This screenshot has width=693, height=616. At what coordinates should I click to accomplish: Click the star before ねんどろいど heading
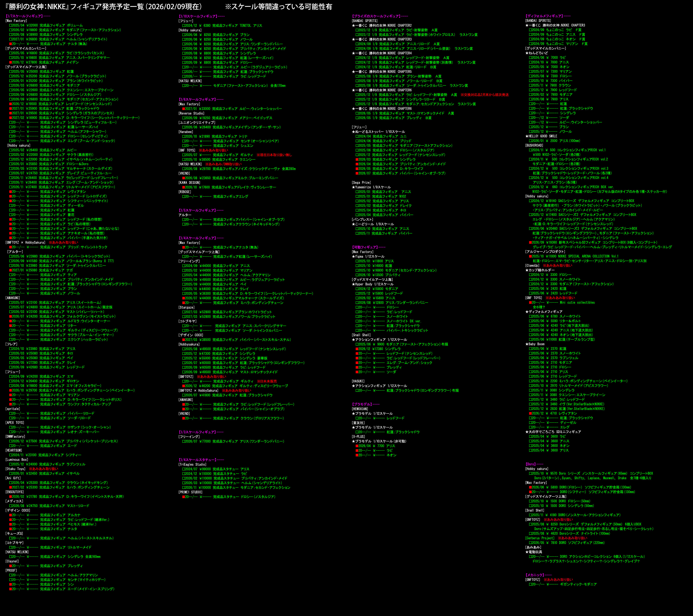click(527, 53)
